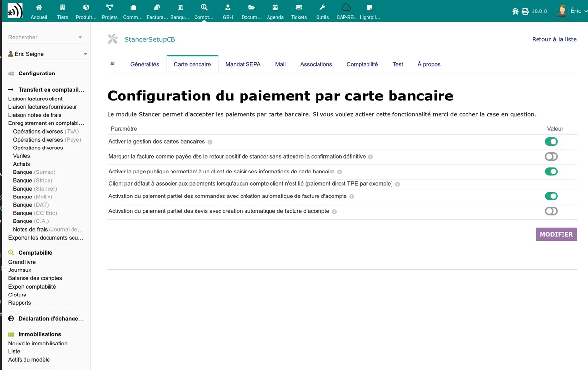Click the Dolibarr logo at top left
Image resolution: width=588 pixels, height=370 pixels.
click(15, 10)
